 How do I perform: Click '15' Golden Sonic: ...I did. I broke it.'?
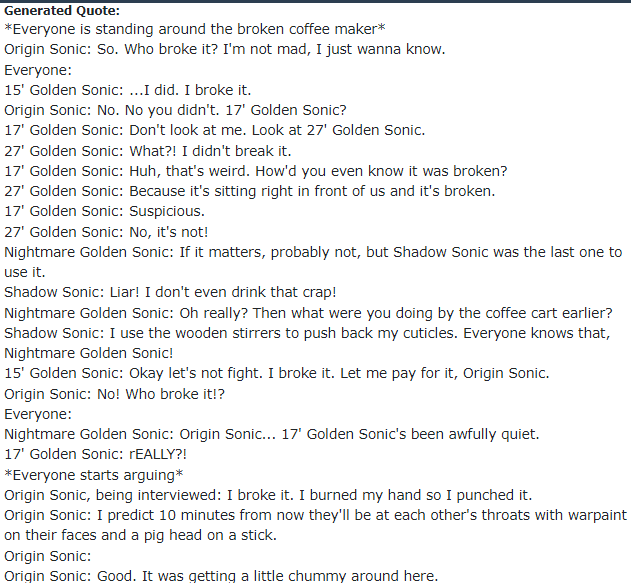(x=128, y=90)
